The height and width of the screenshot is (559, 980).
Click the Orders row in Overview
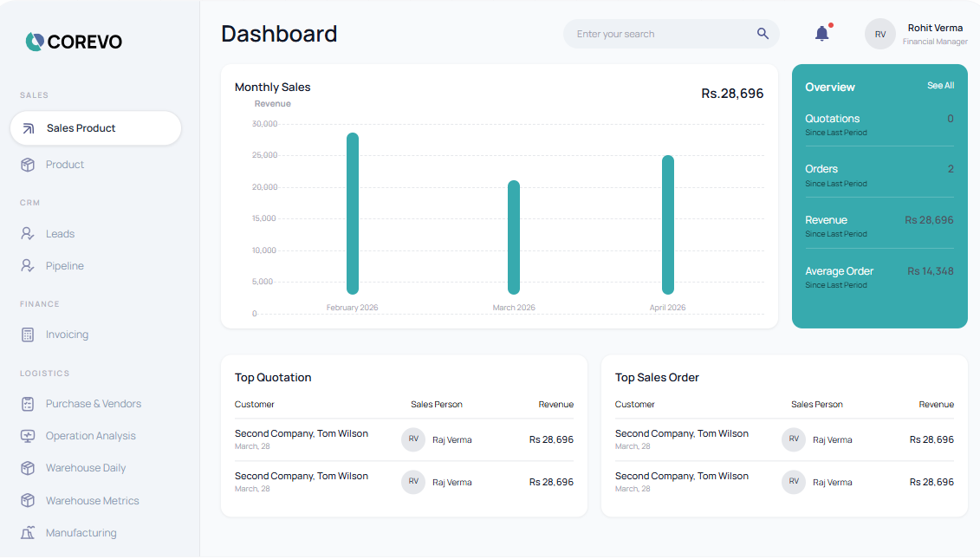tap(879, 176)
